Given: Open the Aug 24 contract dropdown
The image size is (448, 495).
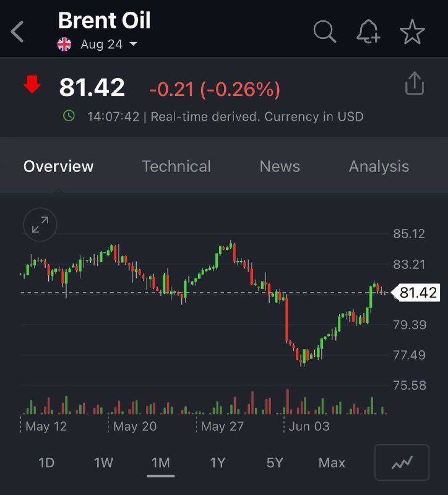Looking at the screenshot, I should pos(108,45).
